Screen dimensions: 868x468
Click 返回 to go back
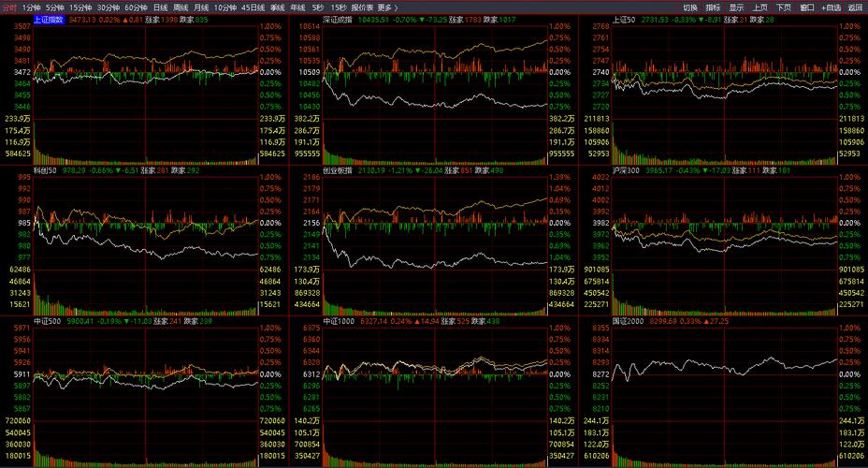click(855, 7)
